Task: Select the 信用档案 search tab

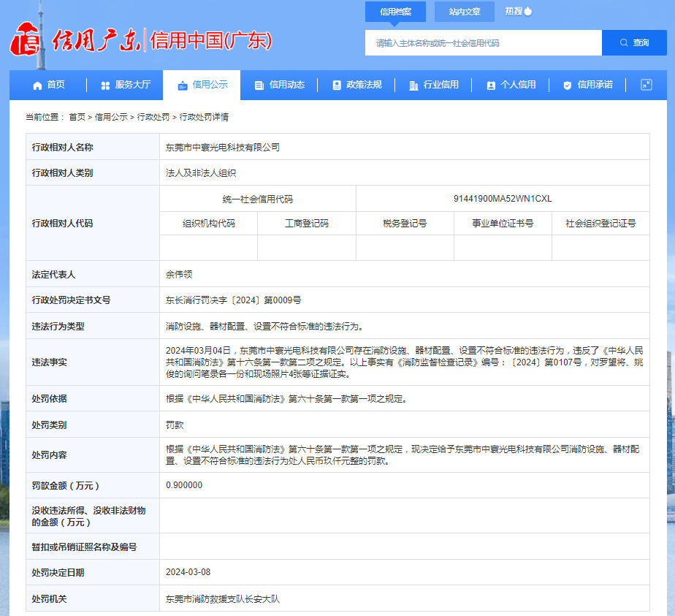Action: click(395, 12)
